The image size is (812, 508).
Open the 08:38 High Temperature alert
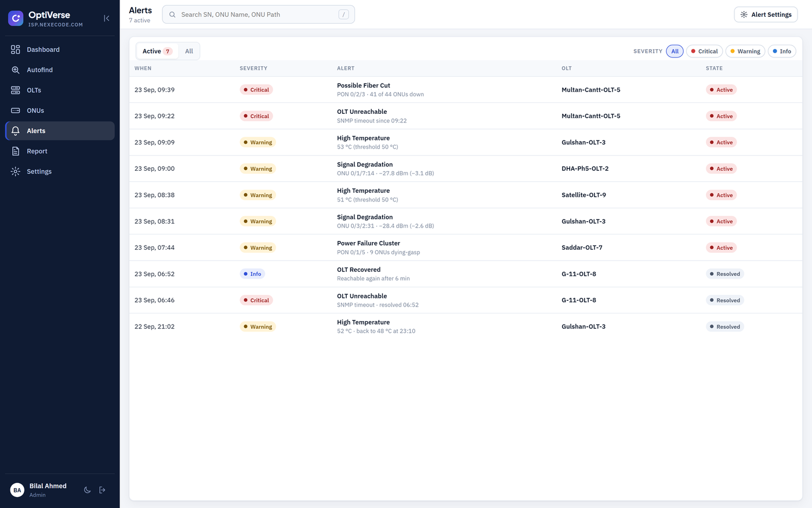(466, 195)
